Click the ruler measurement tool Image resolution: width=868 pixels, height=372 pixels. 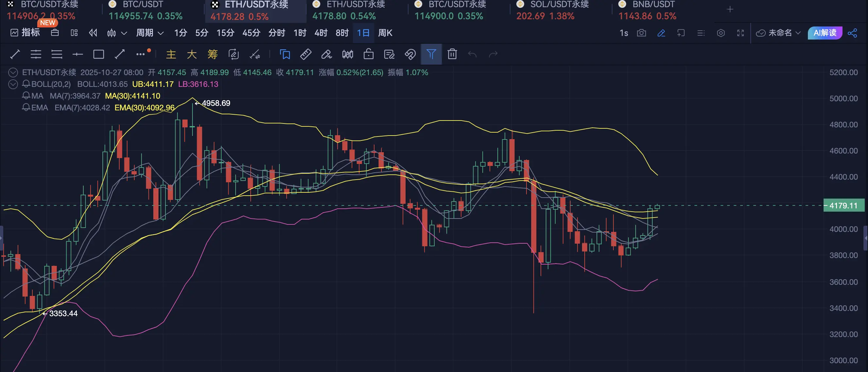(306, 54)
